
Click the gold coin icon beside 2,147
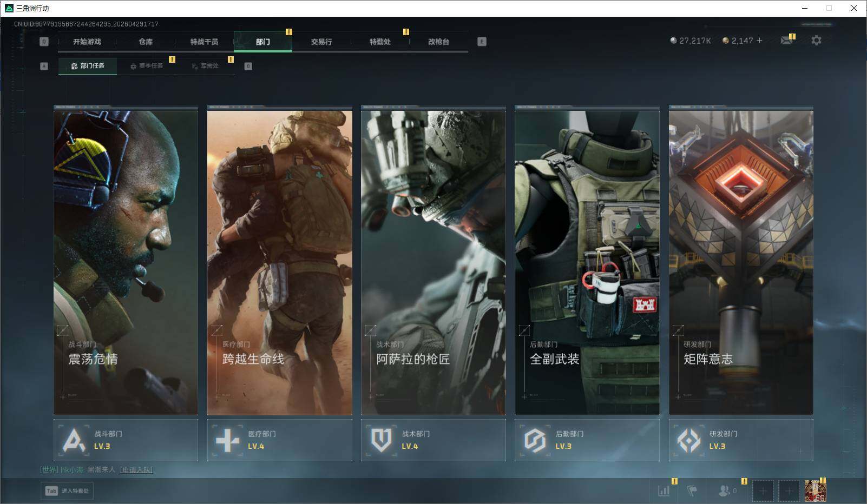pos(725,41)
